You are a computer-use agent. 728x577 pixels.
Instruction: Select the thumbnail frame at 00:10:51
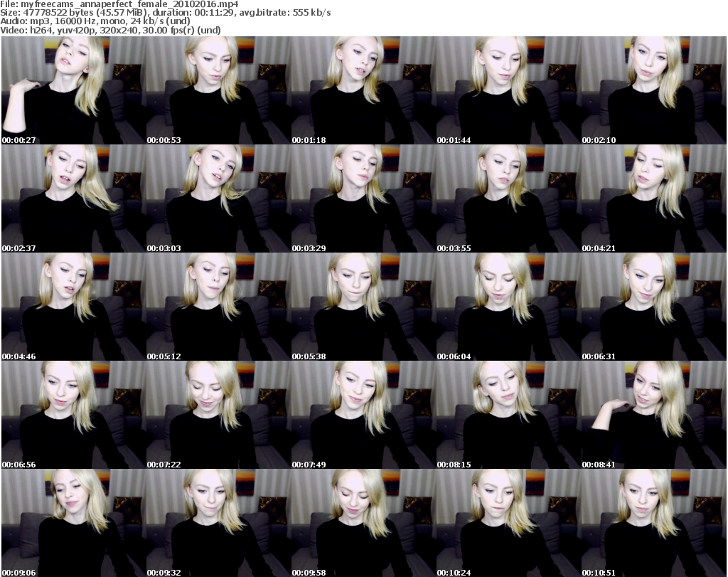coord(654,523)
